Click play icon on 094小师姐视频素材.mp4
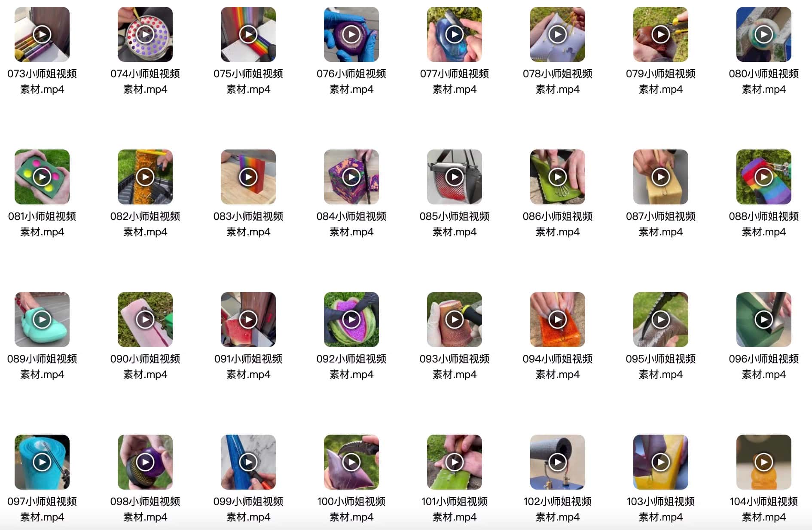 click(558, 320)
